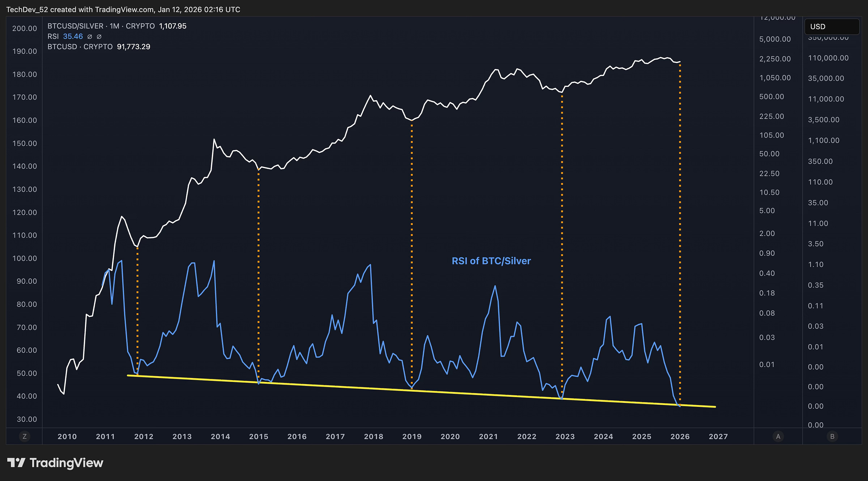Click 110,000.00 on the right BTCUSD scale
This screenshot has width=868, height=481.
(x=828, y=58)
